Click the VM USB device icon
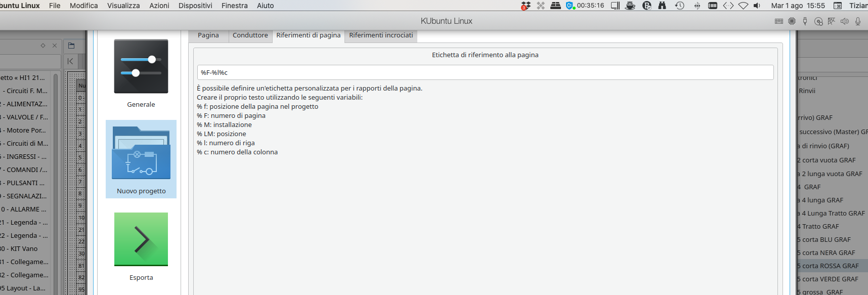 click(x=805, y=21)
